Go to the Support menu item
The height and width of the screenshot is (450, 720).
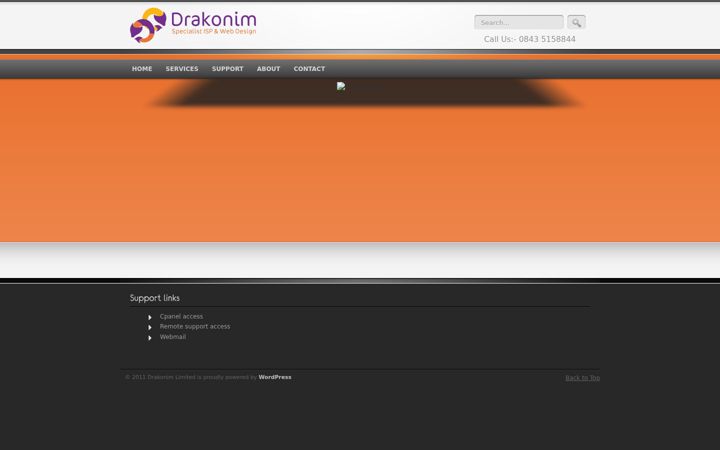227,69
